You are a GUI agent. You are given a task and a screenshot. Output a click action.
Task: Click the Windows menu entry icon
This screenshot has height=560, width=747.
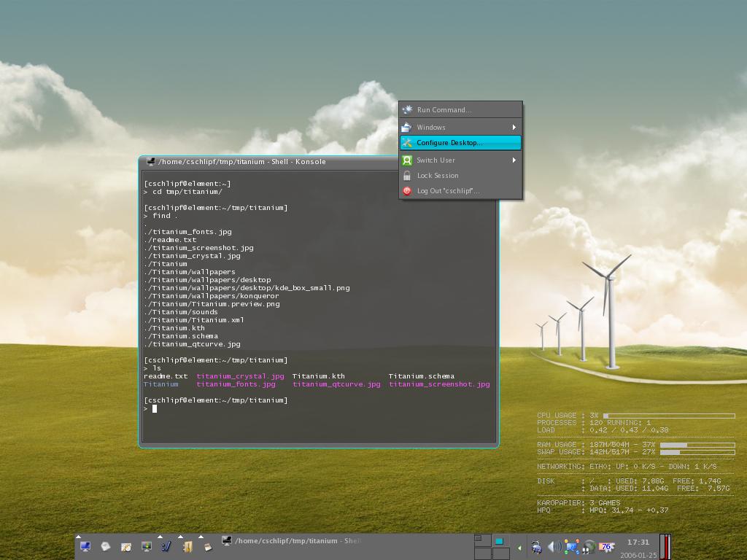406,127
